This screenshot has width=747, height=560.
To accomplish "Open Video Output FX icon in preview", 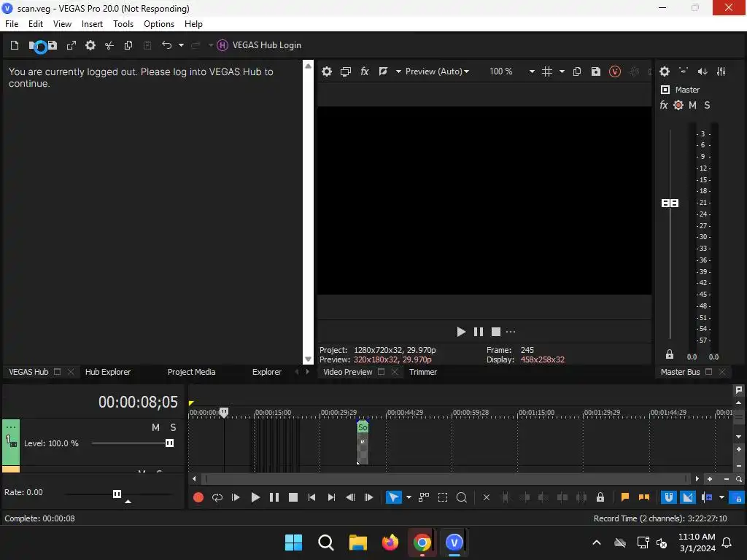I will tap(365, 71).
